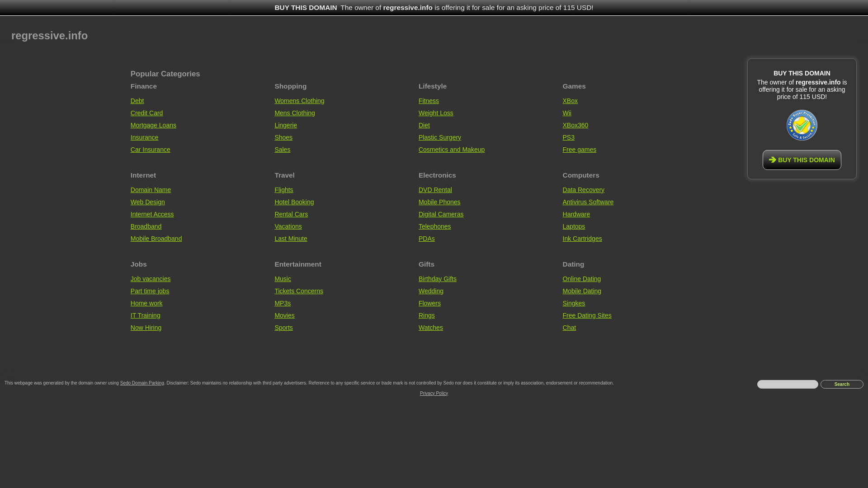
Task: Click the Tickets Concerns link
Action: click(x=298, y=291)
